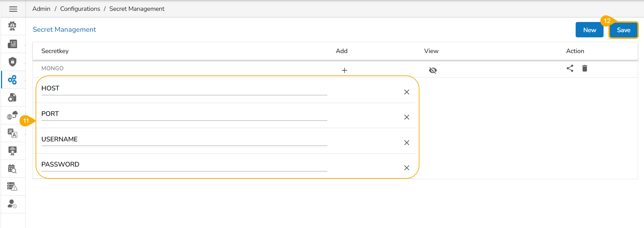Click the gear configurations sidebar icon
Viewport: 644px width, 228px height.
click(13, 80)
